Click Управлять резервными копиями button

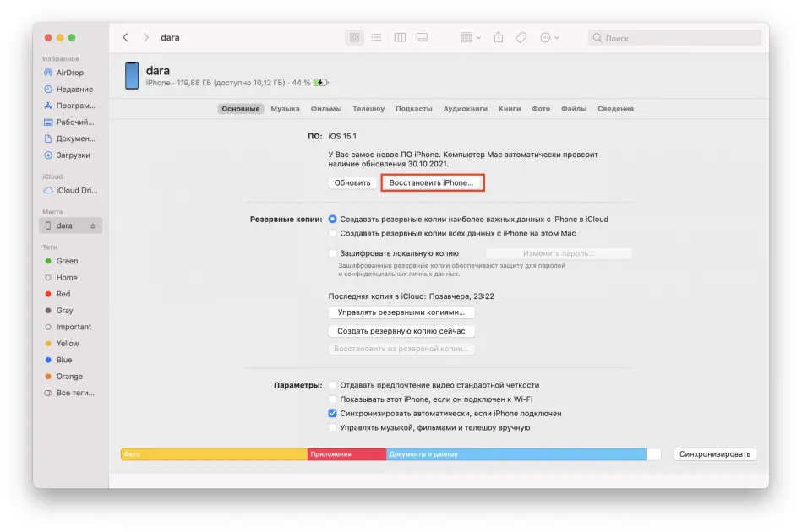(x=401, y=312)
